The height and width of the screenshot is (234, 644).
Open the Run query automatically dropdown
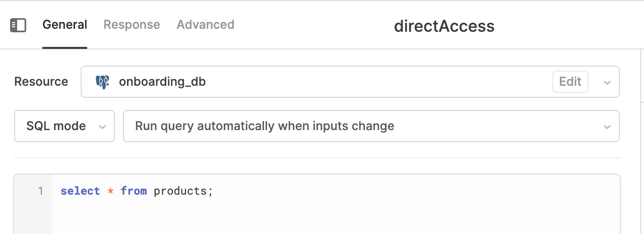(371, 126)
